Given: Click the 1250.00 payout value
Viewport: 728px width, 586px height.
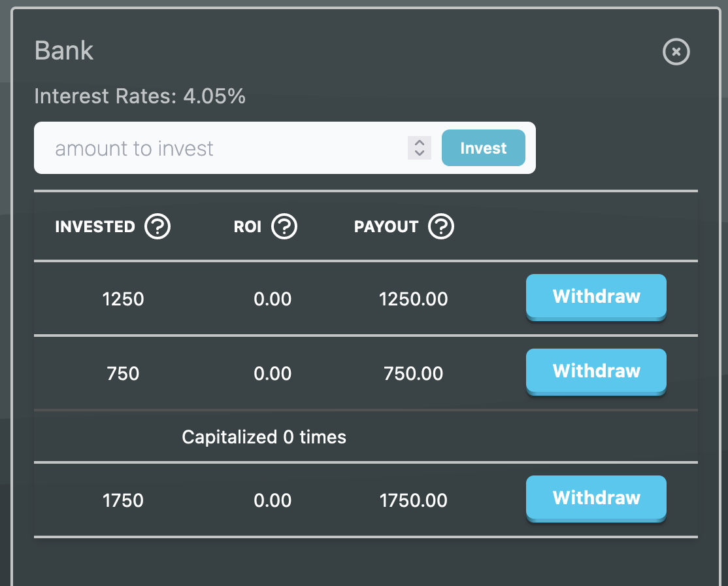Looking at the screenshot, I should pos(413,300).
